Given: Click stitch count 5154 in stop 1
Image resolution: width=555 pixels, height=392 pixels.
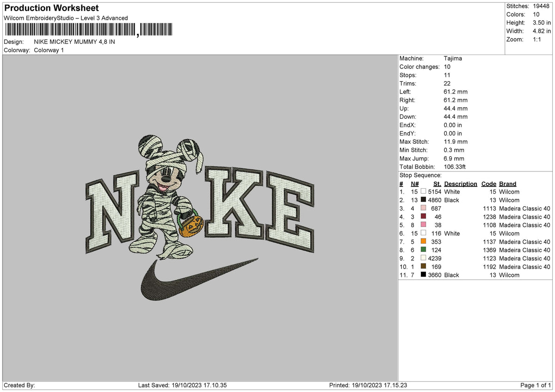Looking at the screenshot, I should (435, 191).
